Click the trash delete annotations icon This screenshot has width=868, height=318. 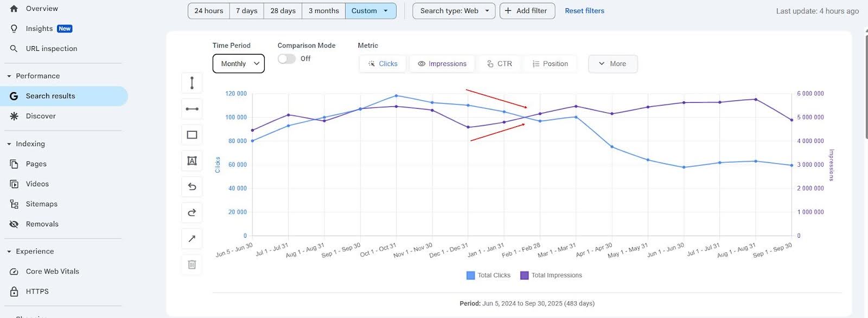point(192,265)
